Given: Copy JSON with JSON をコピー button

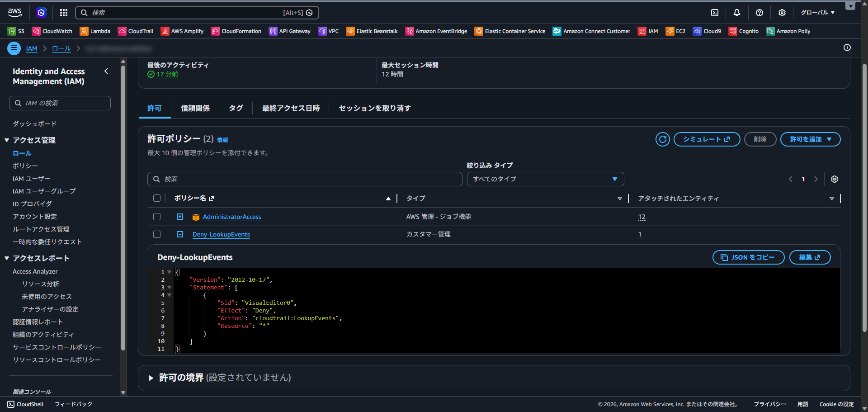Looking at the screenshot, I should click(748, 257).
